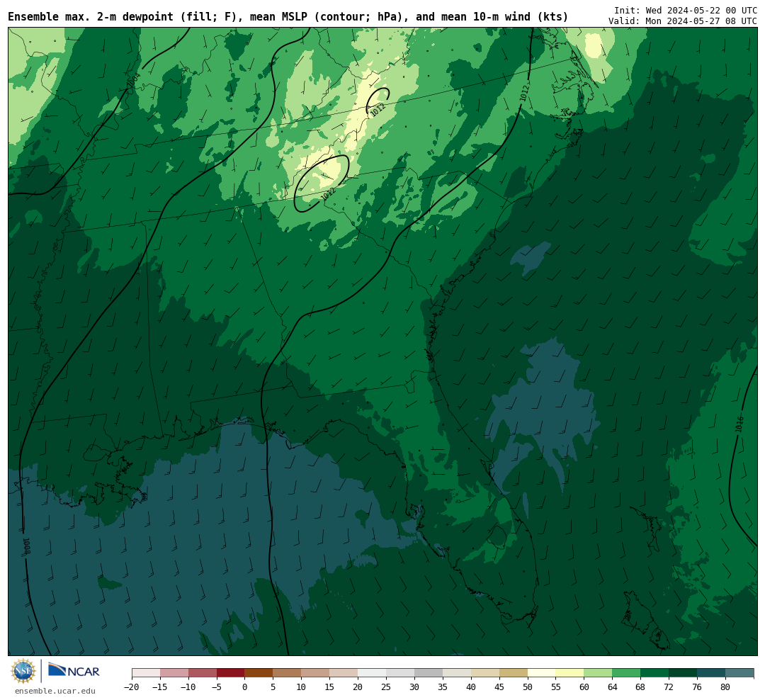This screenshot has width=765, height=700.
Task: Click the 'Valid: Mon 2024-05-27 08 UTC' text
Action: point(683,21)
